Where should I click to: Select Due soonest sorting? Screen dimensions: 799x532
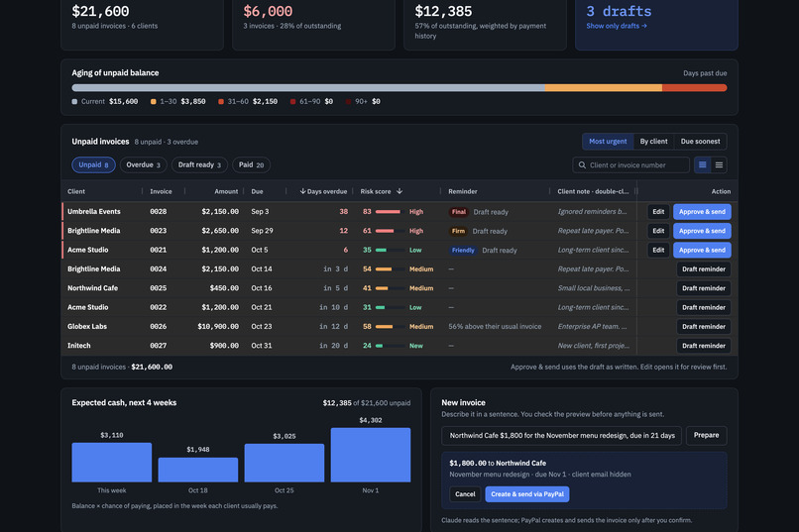click(x=700, y=142)
